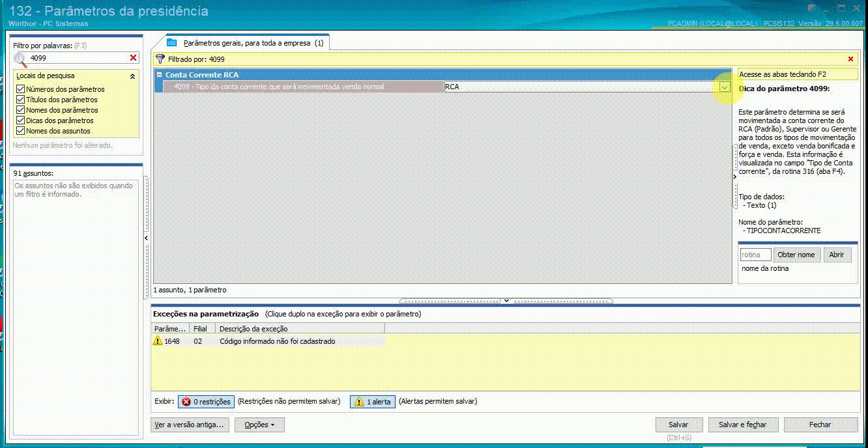The width and height of the screenshot is (868, 448).
Task: Select 'Código informado não foi cadastrado' exception
Action: [x=278, y=341]
